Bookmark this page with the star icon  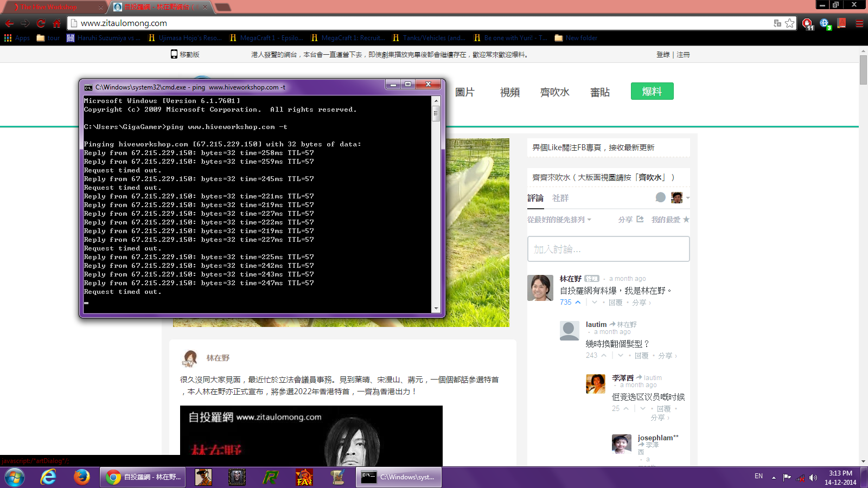790,23
